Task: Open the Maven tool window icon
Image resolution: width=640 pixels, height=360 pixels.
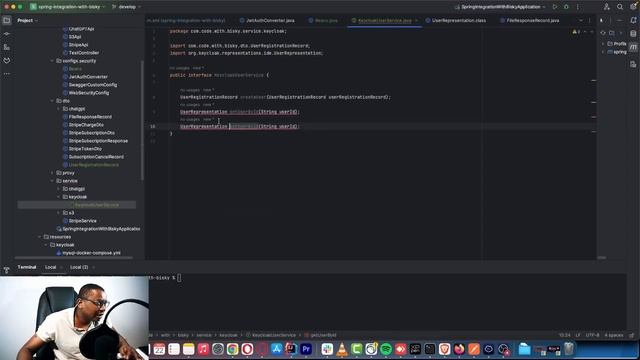Action: [633, 47]
